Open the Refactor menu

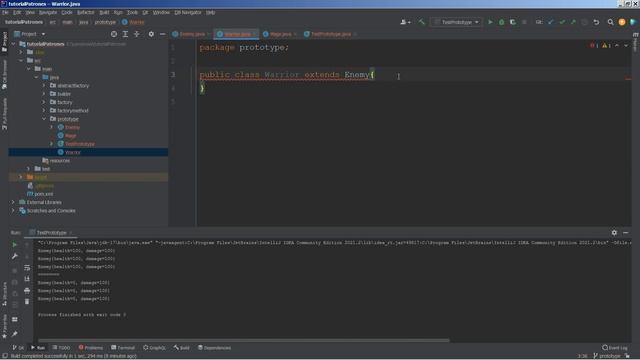tap(86, 13)
